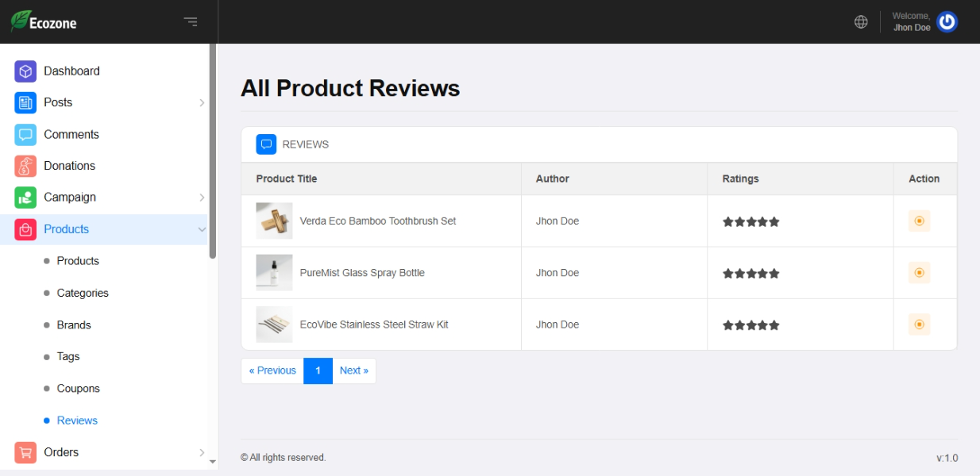Click the Dashboard cube icon
This screenshot has width=980, height=476.
tap(25, 71)
